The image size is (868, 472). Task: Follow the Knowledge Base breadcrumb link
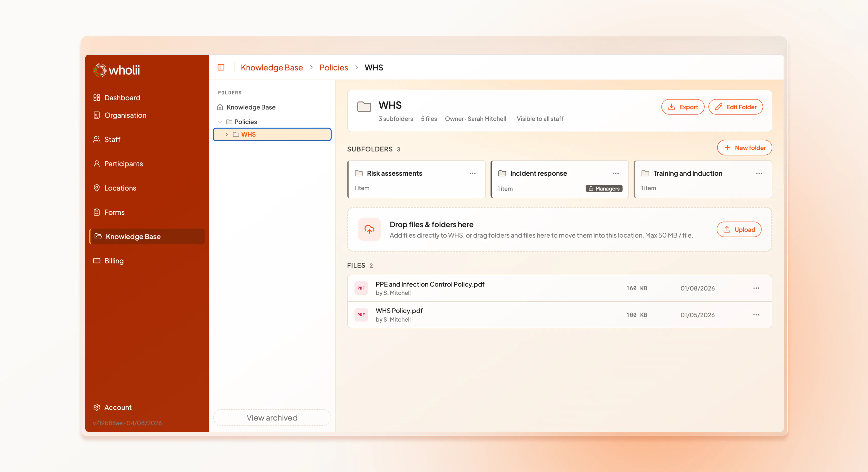(272, 67)
